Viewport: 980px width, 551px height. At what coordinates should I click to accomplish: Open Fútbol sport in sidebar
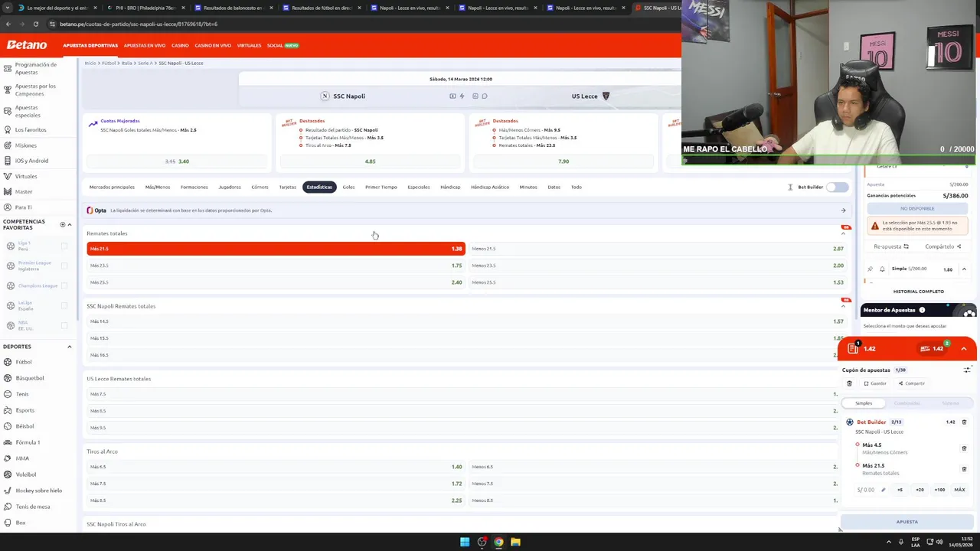click(x=24, y=362)
